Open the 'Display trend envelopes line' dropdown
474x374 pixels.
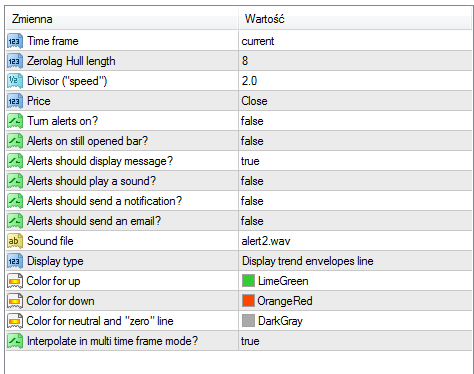355,261
